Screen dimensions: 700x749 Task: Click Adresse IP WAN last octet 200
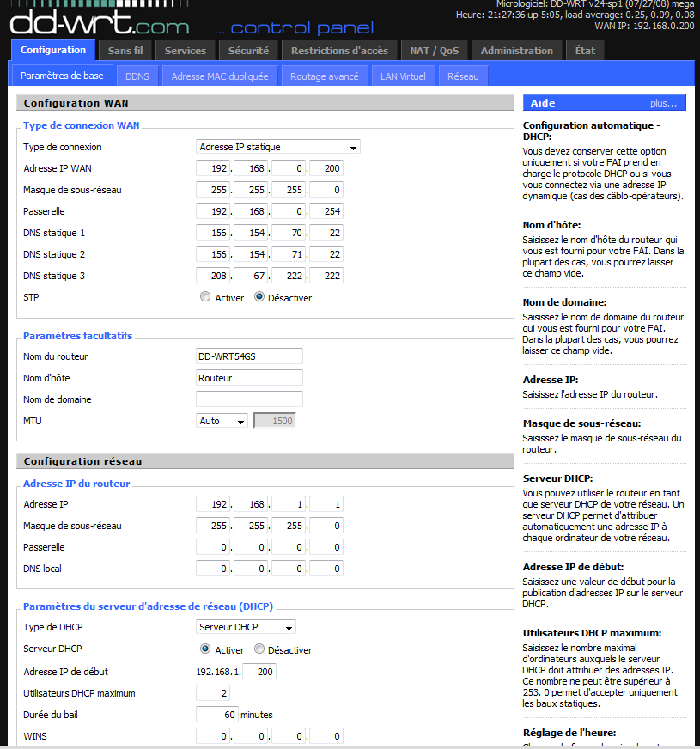point(326,168)
